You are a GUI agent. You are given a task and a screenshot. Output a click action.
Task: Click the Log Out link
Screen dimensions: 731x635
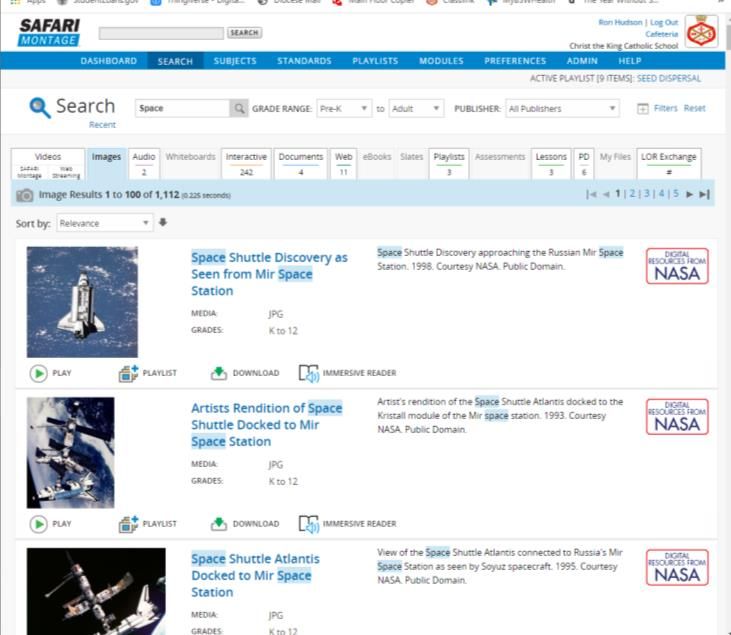664,22
